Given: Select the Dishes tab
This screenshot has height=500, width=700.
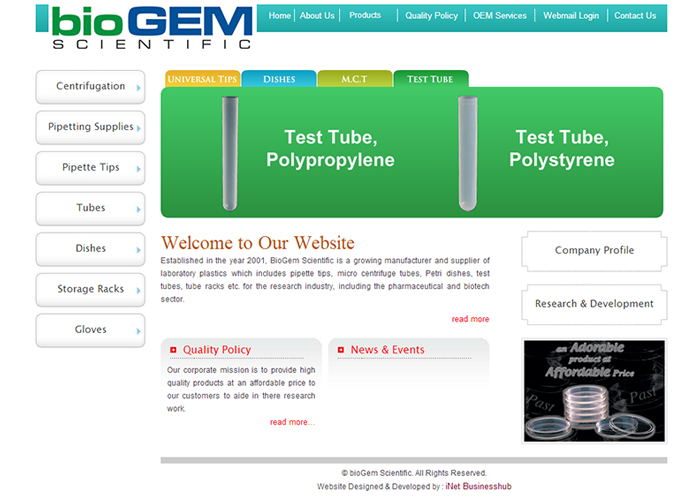Looking at the screenshot, I should click(x=278, y=79).
